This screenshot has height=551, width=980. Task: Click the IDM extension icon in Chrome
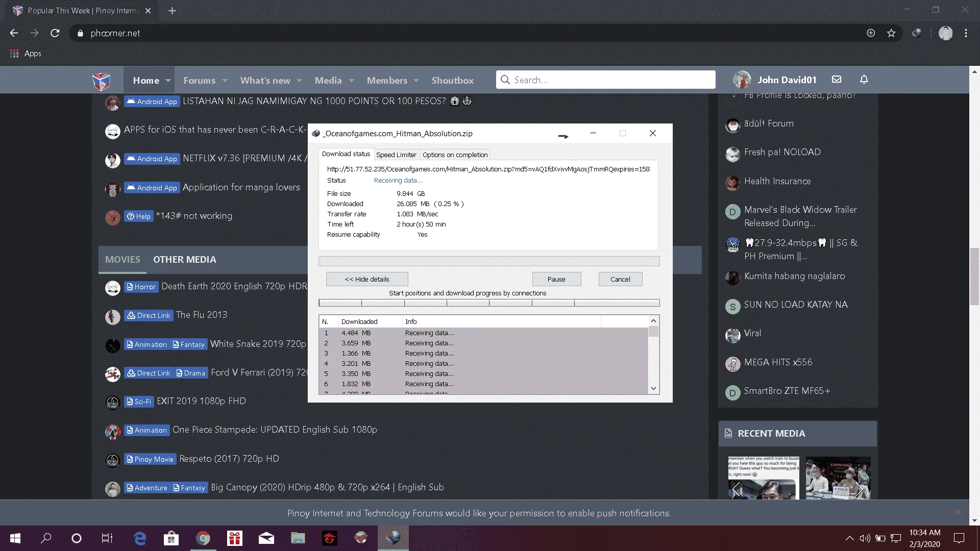coord(917,33)
